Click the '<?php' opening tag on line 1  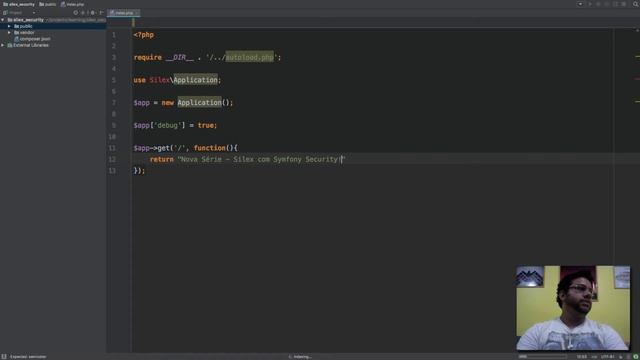[x=144, y=35]
